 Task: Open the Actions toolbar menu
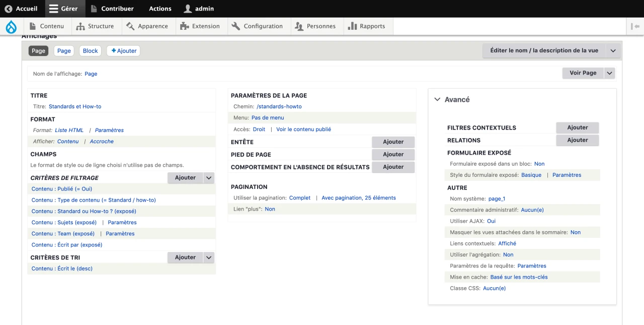pyautogui.click(x=160, y=9)
